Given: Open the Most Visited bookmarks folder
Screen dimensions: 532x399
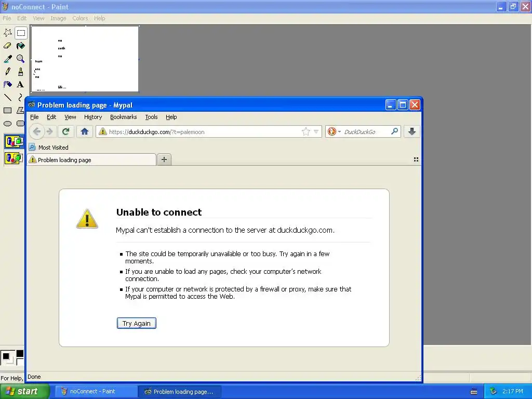Looking at the screenshot, I should click(49, 147).
